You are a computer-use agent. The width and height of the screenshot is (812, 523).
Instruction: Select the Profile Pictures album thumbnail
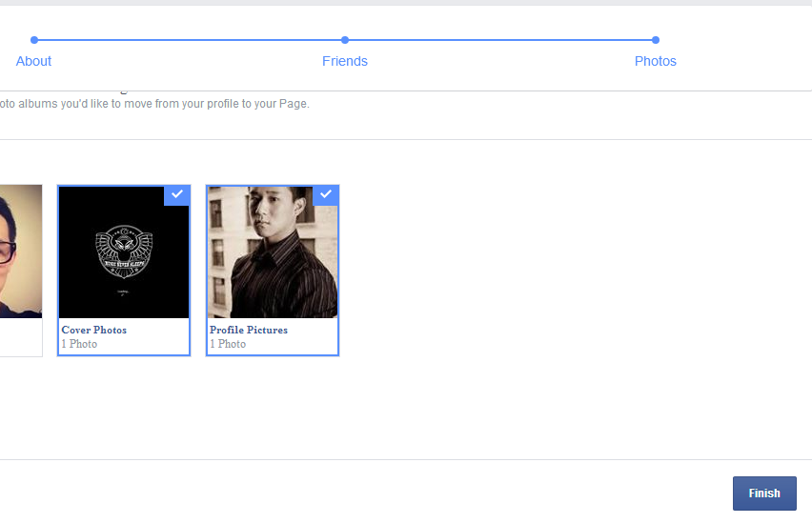[273, 252]
